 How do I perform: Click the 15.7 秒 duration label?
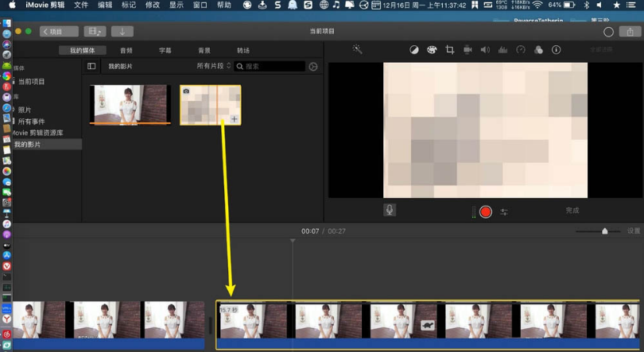point(229,310)
